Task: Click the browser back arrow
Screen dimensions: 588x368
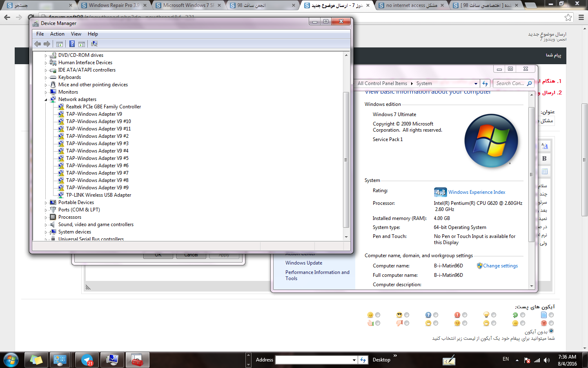Action: pyautogui.click(x=7, y=17)
